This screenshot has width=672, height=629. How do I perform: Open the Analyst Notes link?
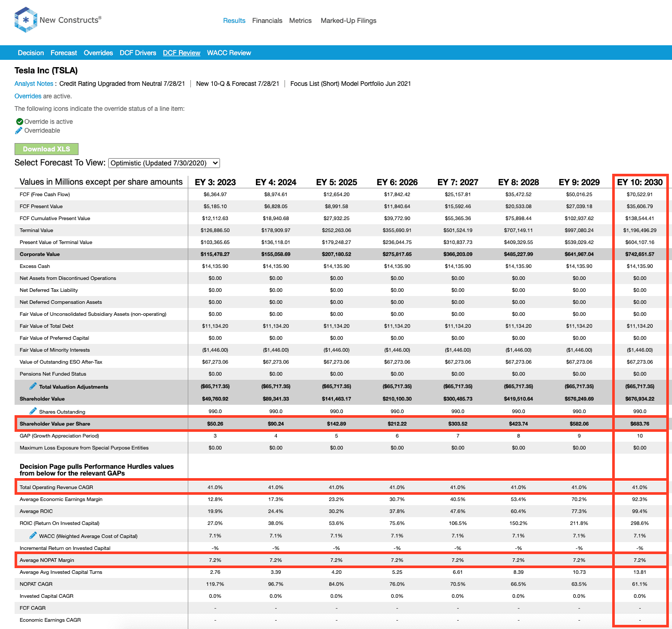34,84
